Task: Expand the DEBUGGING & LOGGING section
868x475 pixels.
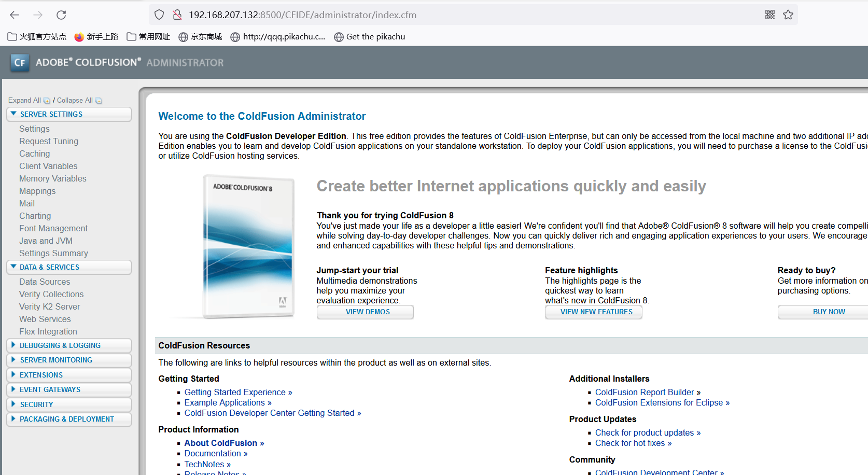Action: coord(69,345)
